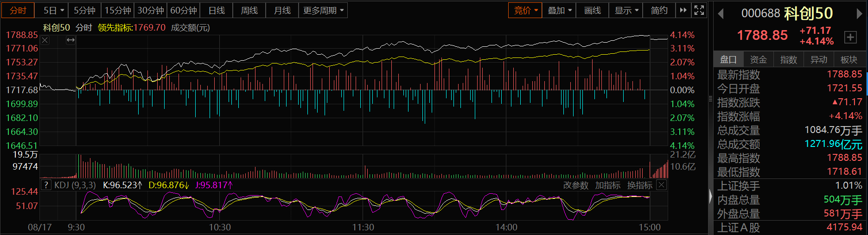Viewport: 868px width, 235px height.
Task: Click stock code 000688
Action: click(760, 13)
